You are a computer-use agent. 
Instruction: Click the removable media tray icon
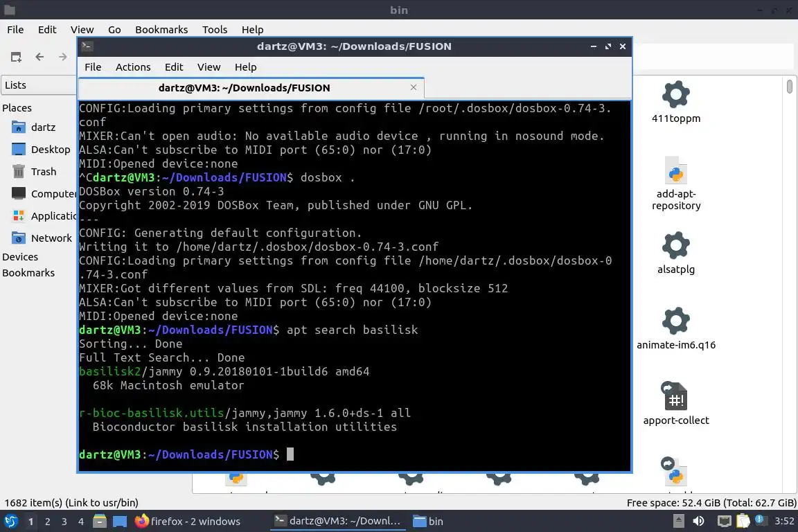coord(678,521)
